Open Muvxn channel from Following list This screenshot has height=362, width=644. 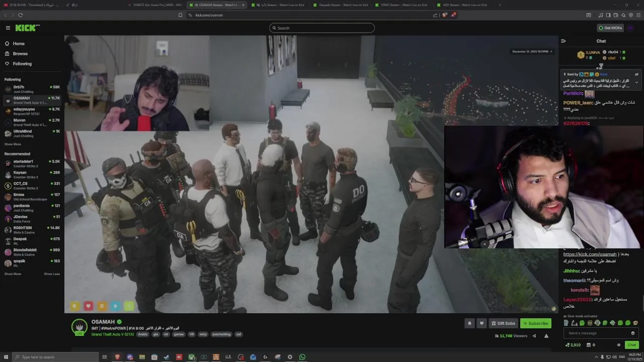[32, 122]
